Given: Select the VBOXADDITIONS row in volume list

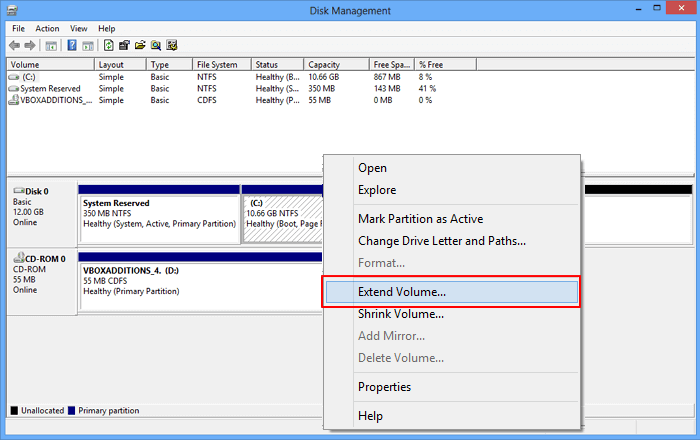Looking at the screenshot, I should pyautogui.click(x=50, y=100).
